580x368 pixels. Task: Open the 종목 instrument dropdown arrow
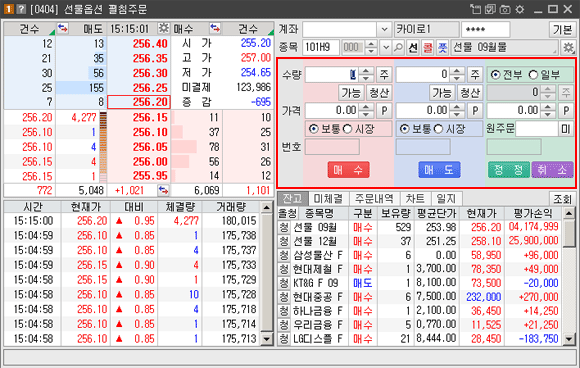pyautogui.click(x=386, y=47)
